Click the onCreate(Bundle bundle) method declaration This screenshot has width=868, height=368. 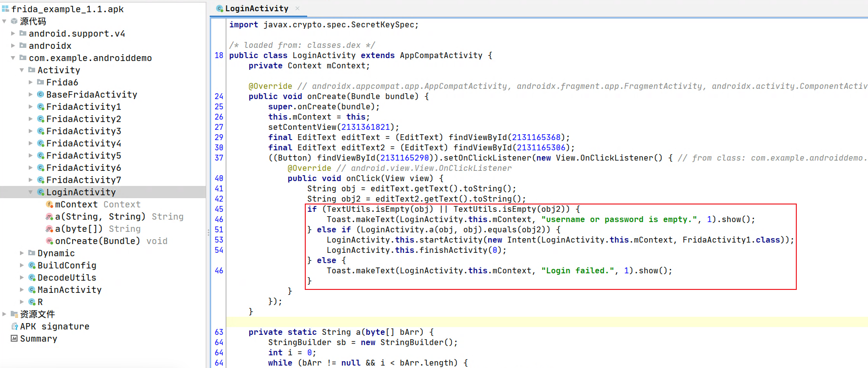coord(338,96)
